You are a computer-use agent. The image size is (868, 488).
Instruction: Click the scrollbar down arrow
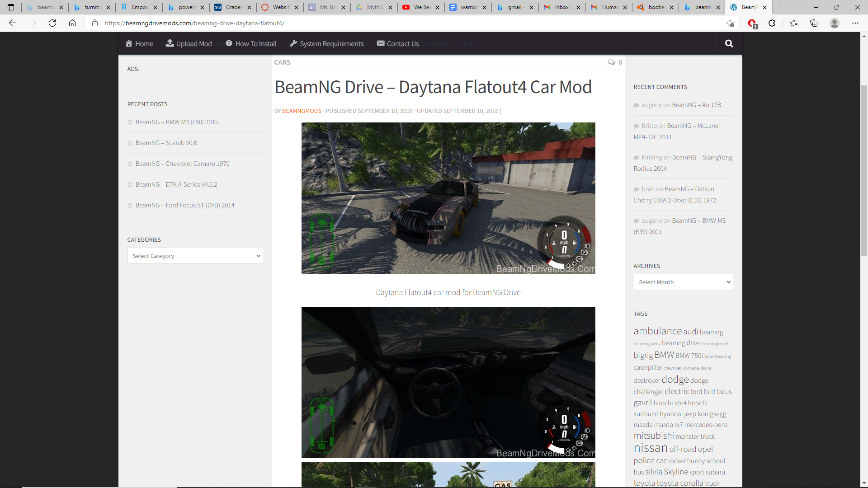coord(864,483)
